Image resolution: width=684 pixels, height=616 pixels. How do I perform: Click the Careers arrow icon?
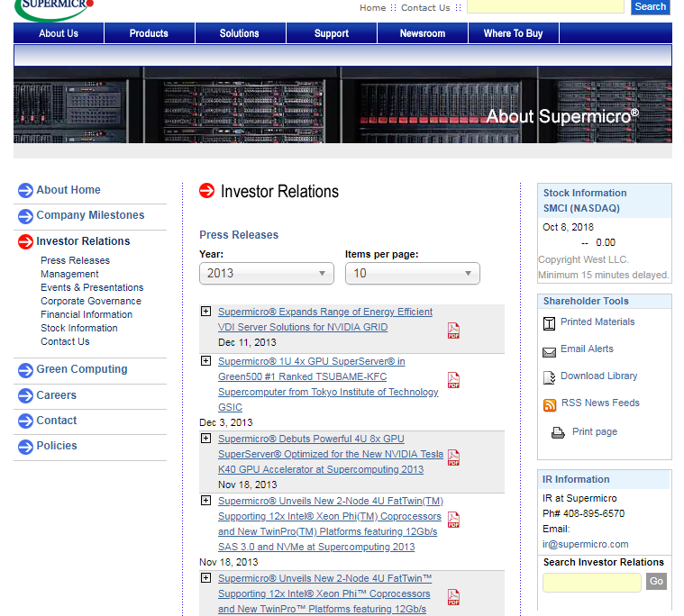click(x=25, y=396)
